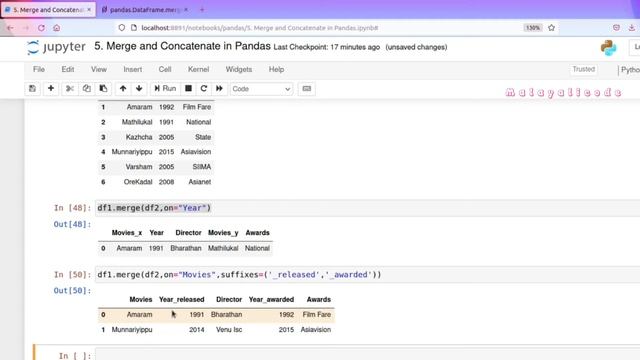Image resolution: width=640 pixels, height=360 pixels.
Task: Click the Movies_y column header
Action: pyautogui.click(x=223, y=233)
